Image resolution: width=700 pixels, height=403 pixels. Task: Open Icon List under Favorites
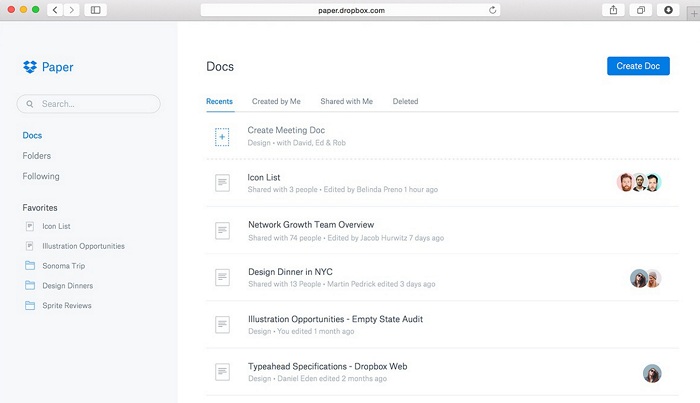click(x=56, y=226)
